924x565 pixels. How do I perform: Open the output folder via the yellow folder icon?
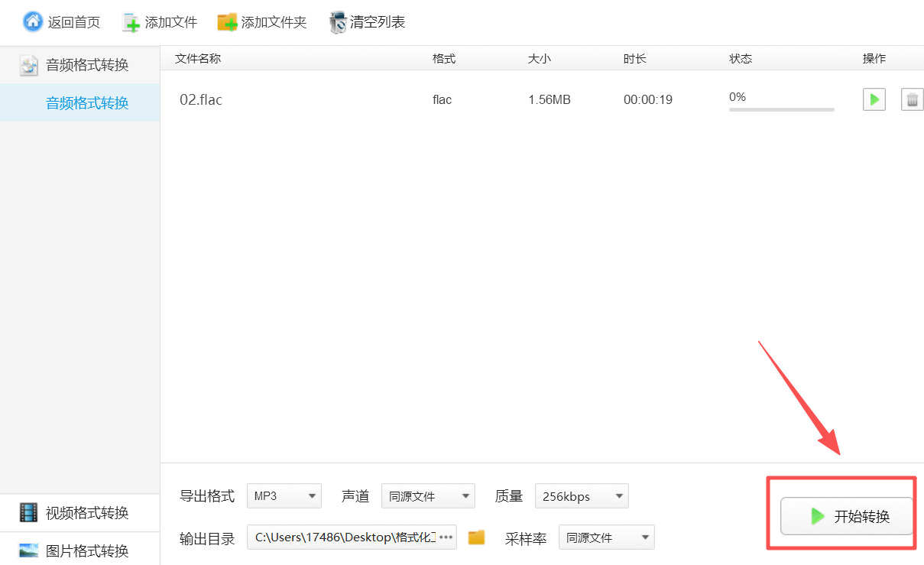coord(476,537)
